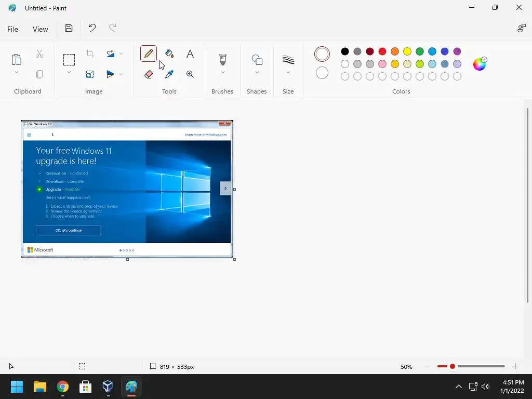Pick the black color swatch
The height and width of the screenshot is (399, 532).
point(345,51)
